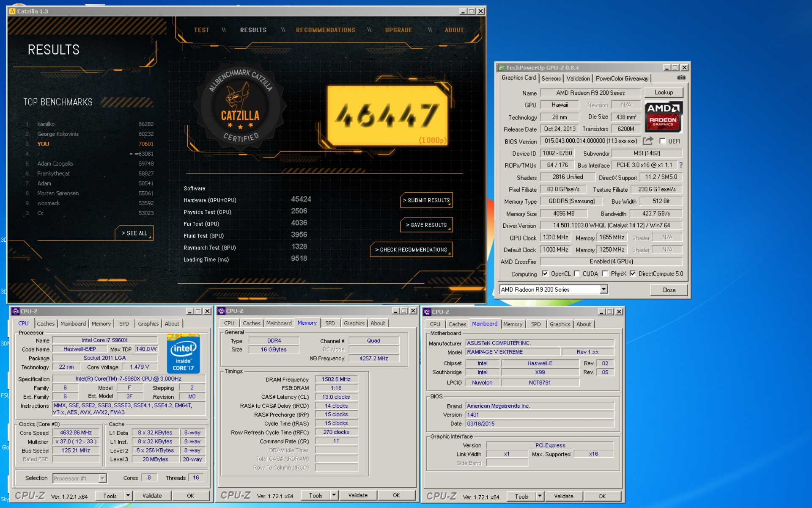This screenshot has width=812, height=508.
Task: Select George Kokovinis leaderboard entry
Action: [89, 134]
